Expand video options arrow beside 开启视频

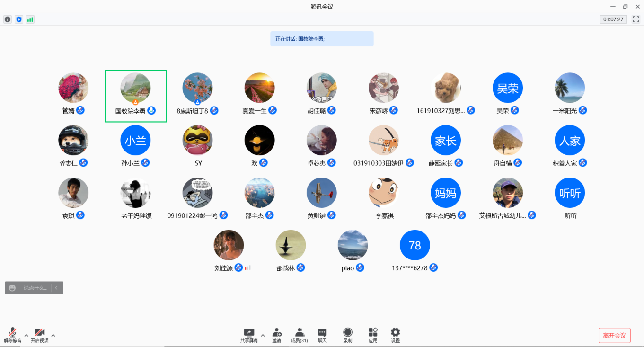pyautogui.click(x=53, y=335)
